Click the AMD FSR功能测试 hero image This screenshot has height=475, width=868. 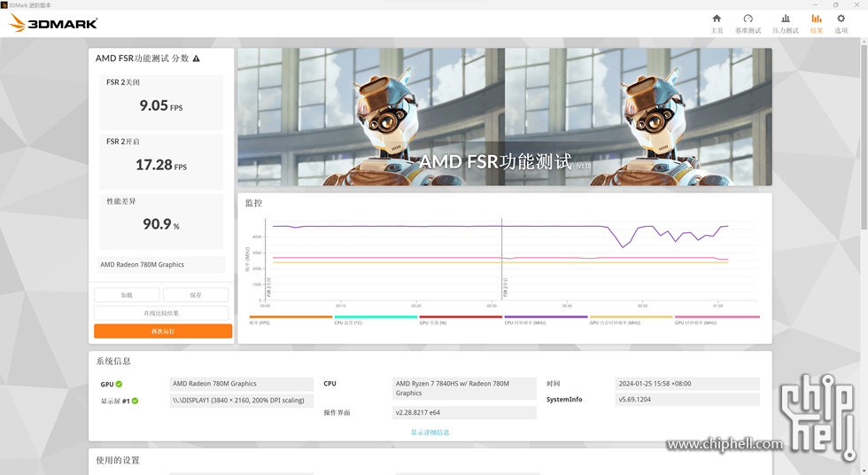coord(505,117)
